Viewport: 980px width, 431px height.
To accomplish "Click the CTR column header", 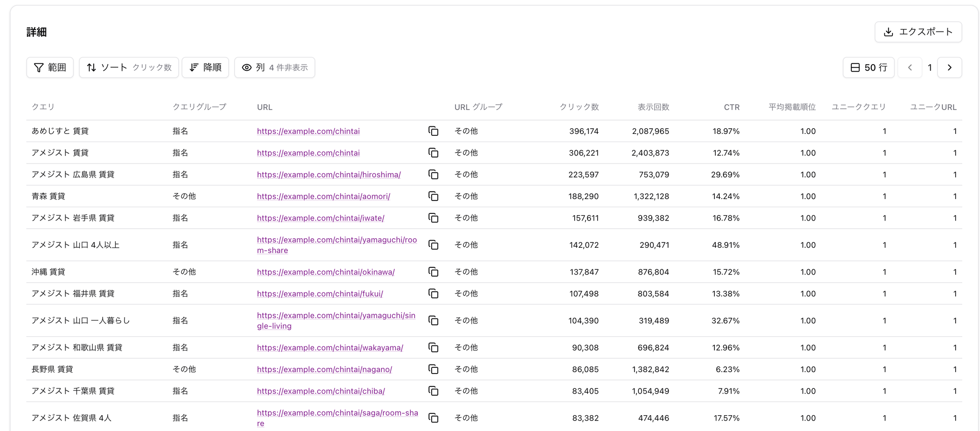I will coord(732,107).
